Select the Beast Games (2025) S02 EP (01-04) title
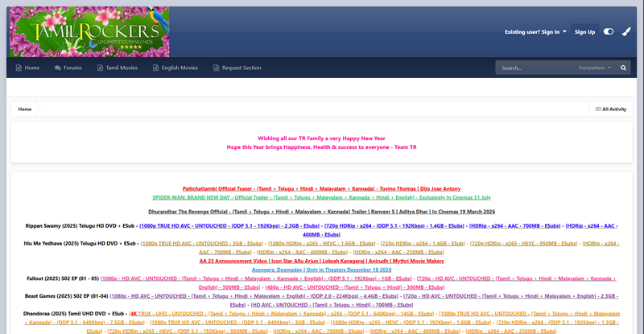Screen dimensions: 644x334 click(x=67, y=296)
